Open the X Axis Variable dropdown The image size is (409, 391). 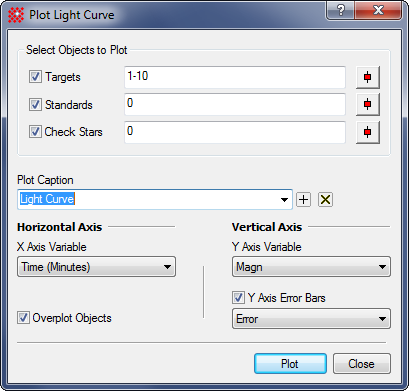pos(96,267)
